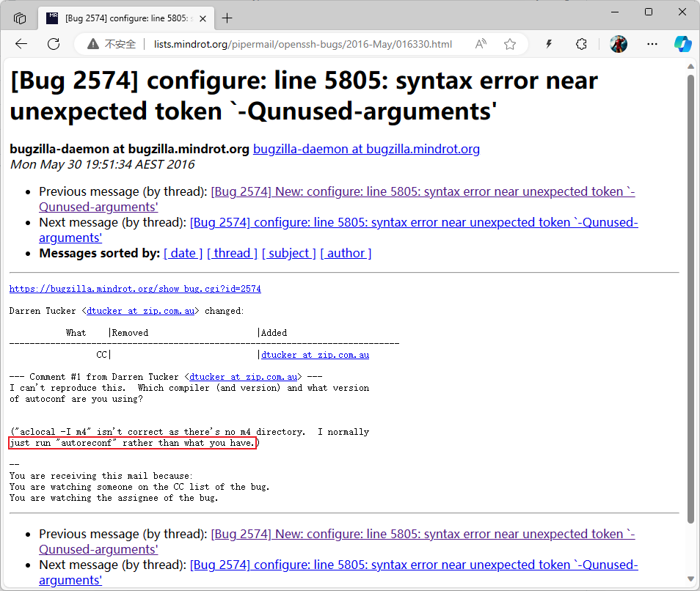Open the extensions puzzle icon
The image size is (700, 591).
coord(581,44)
